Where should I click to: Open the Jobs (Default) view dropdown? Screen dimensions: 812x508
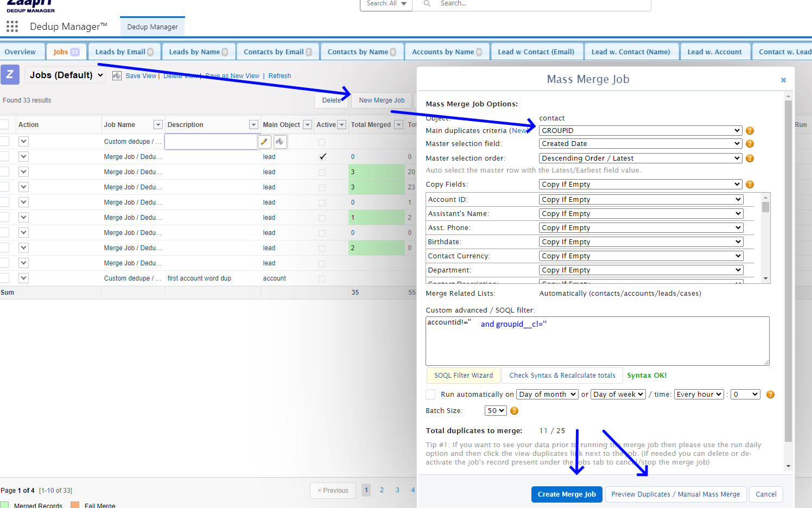click(66, 75)
